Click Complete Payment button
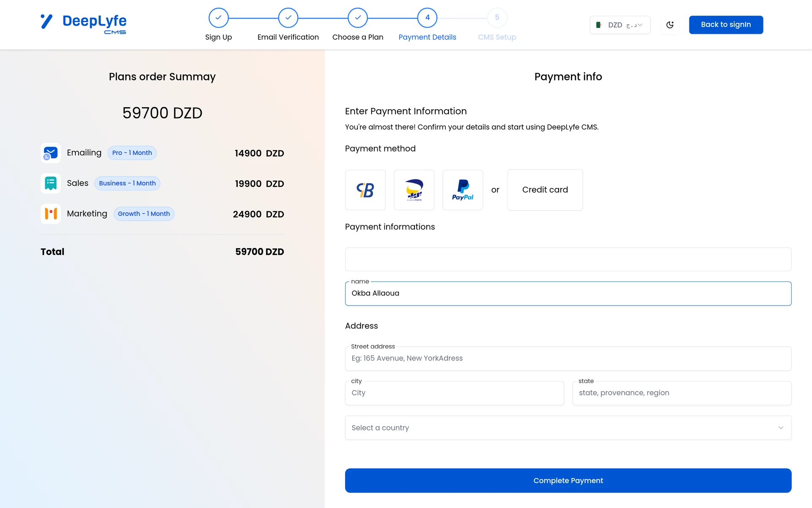Screen dimensions: 812x508 point(568,480)
